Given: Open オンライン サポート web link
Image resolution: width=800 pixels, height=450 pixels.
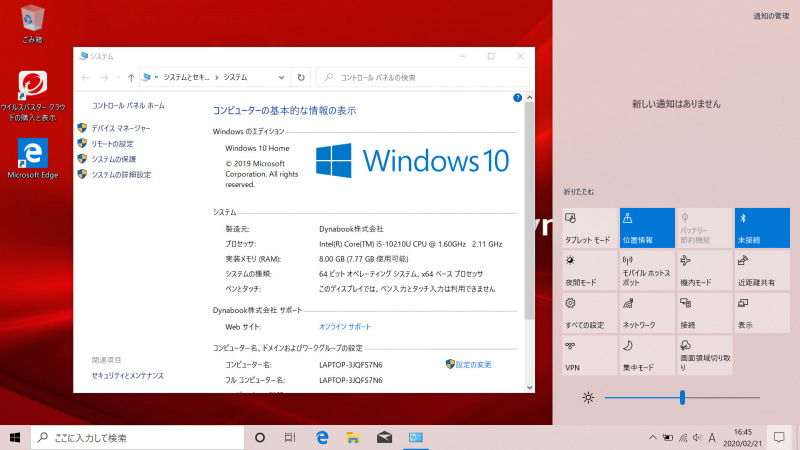Looking at the screenshot, I should [345, 327].
